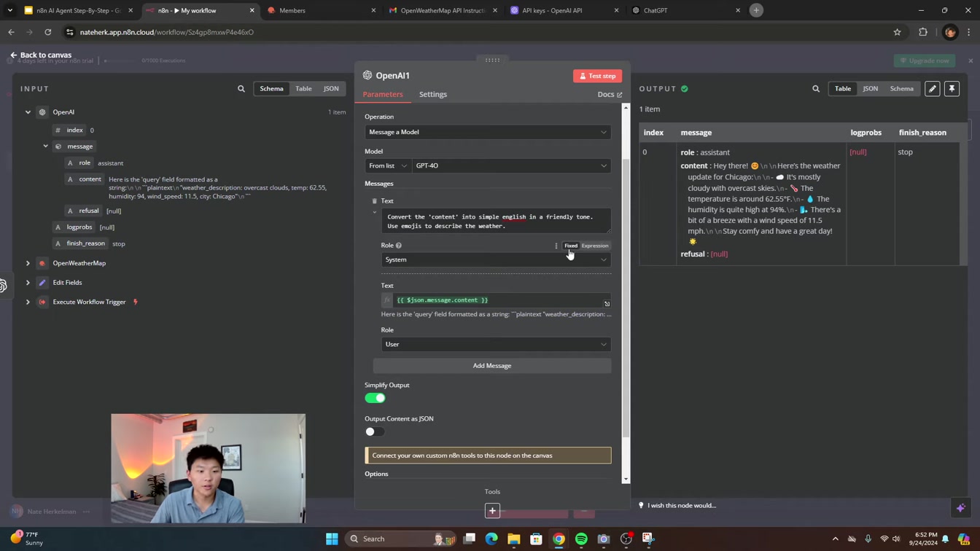Screen dimensions: 980x551
Task: Click Role help question mark icon
Action: coord(399,246)
